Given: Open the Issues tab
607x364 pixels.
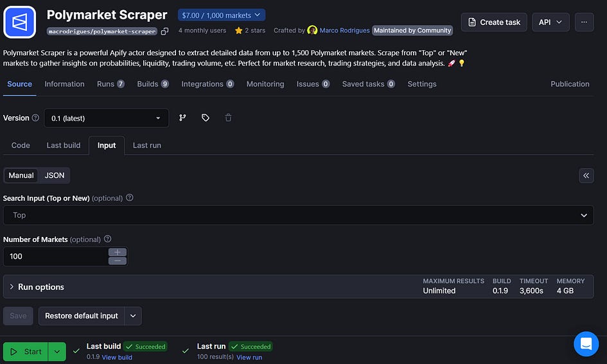Looking at the screenshot, I should [x=313, y=84].
